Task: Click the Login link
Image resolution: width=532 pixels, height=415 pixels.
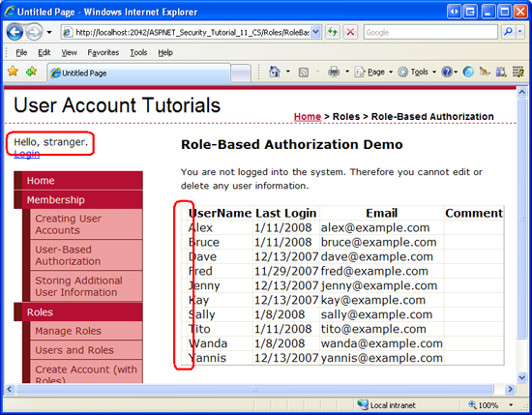Action: pos(27,154)
